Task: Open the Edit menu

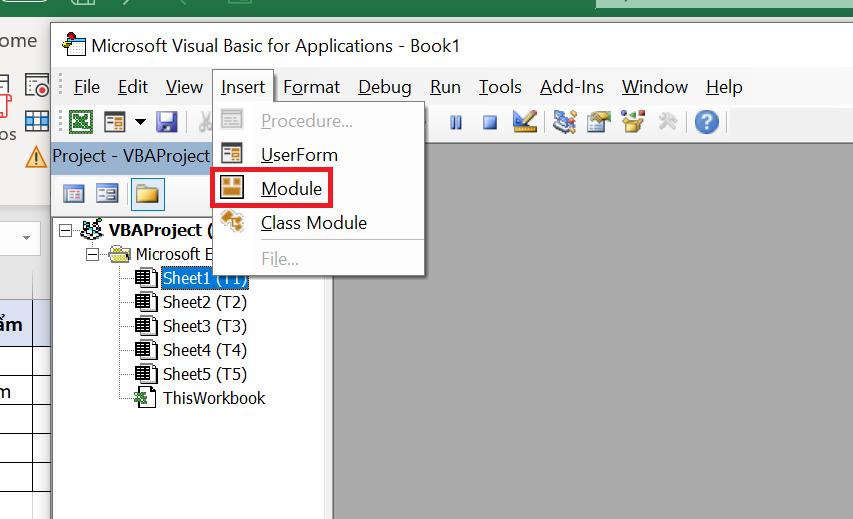Action: (x=133, y=87)
